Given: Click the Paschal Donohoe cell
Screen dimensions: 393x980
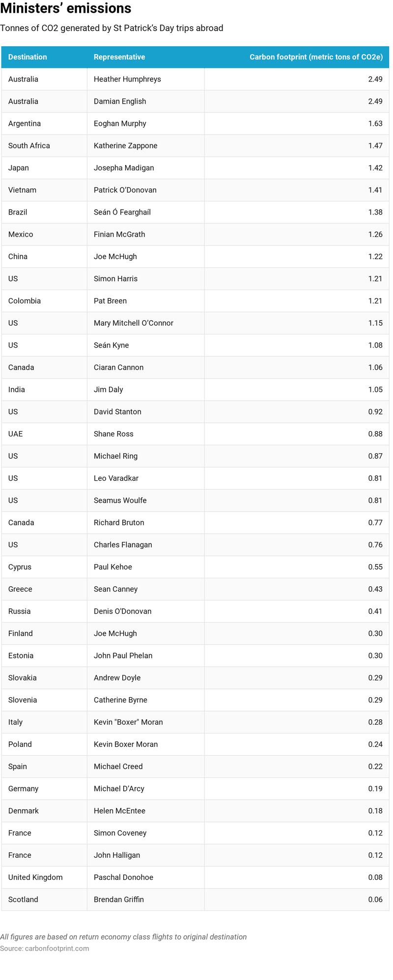Looking at the screenshot, I should 123,877.
